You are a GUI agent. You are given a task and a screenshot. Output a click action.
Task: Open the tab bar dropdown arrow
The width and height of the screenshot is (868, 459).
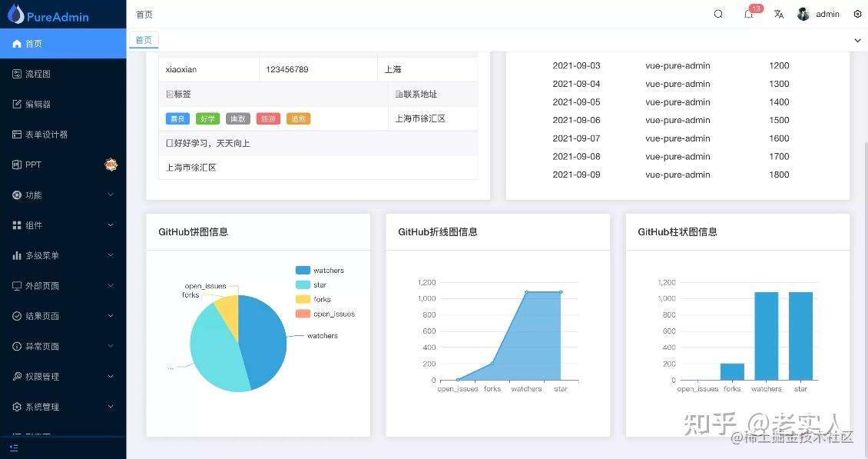point(857,41)
